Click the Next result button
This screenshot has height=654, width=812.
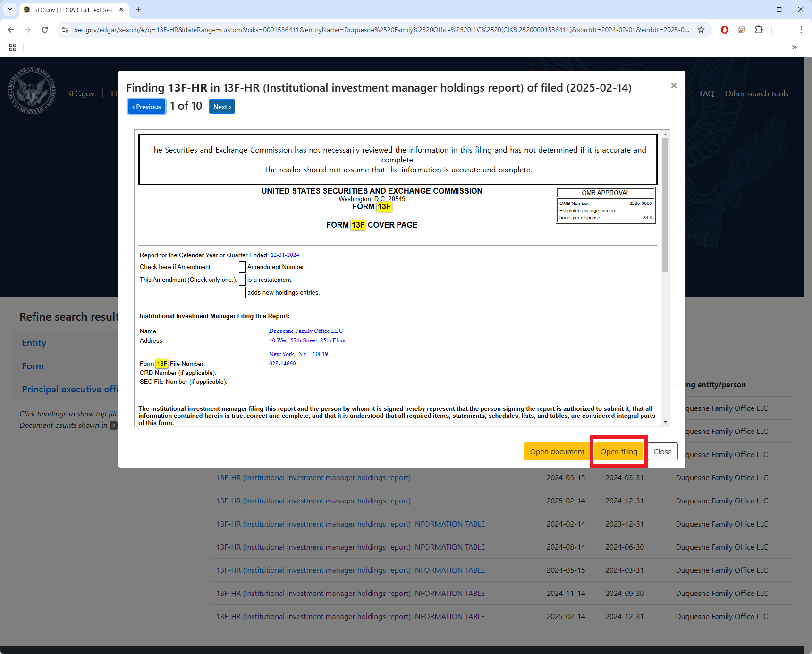coord(222,107)
